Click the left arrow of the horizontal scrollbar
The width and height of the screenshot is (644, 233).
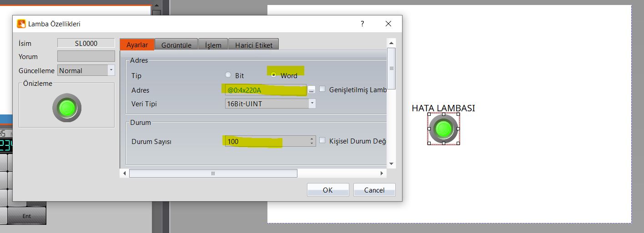(125, 174)
